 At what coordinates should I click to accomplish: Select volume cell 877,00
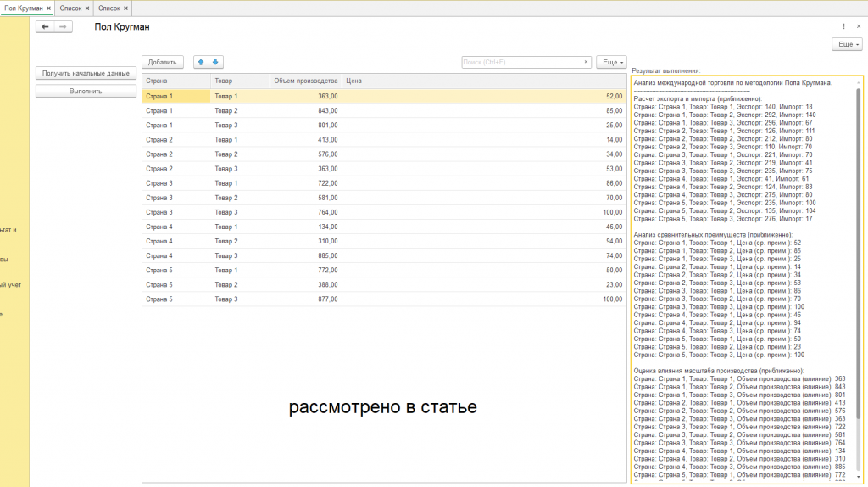click(x=305, y=299)
